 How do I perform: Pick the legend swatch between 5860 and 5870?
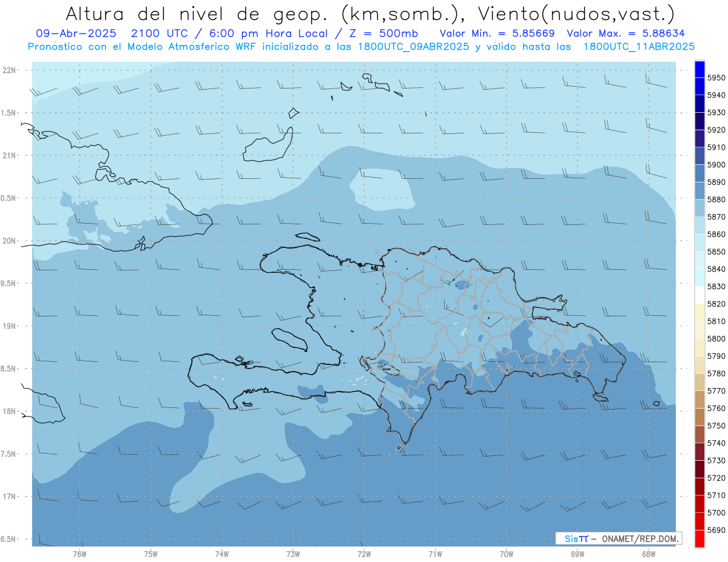(x=699, y=226)
